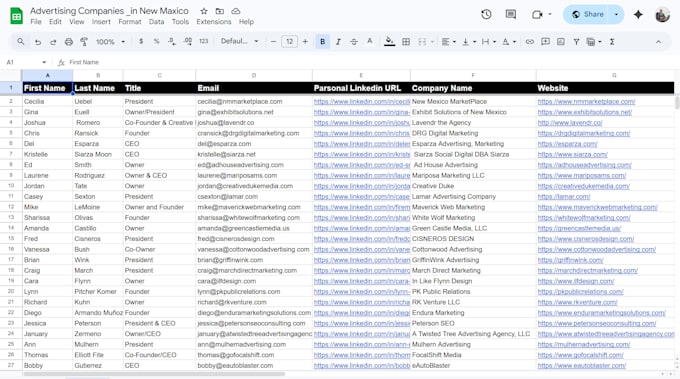Open name box dropdown arrow

[44, 62]
